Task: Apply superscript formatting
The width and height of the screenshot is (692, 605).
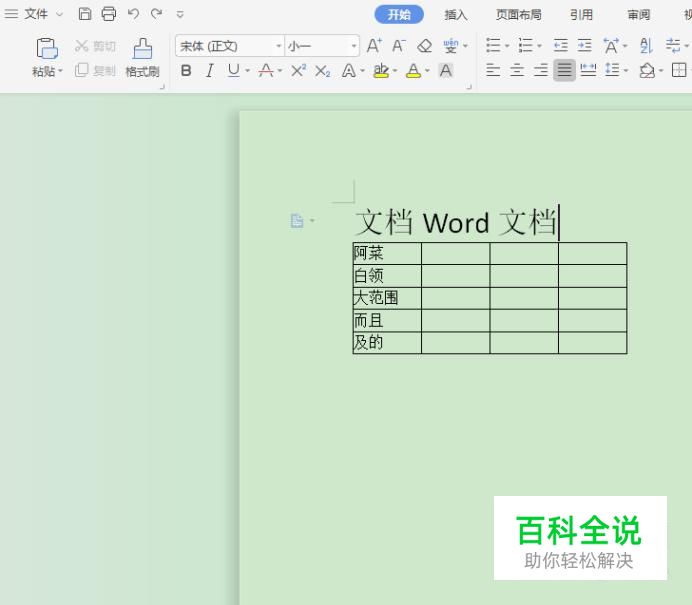Action: (x=298, y=70)
